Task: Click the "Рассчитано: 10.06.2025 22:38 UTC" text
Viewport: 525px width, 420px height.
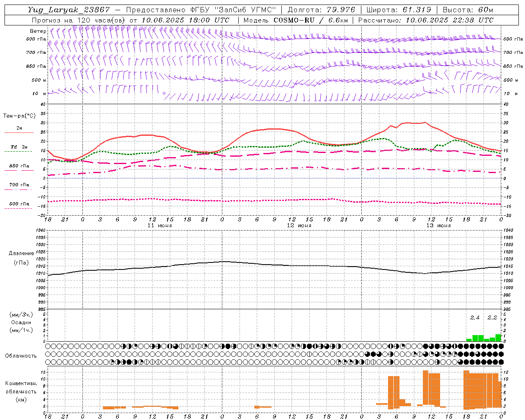Action: coord(426,20)
